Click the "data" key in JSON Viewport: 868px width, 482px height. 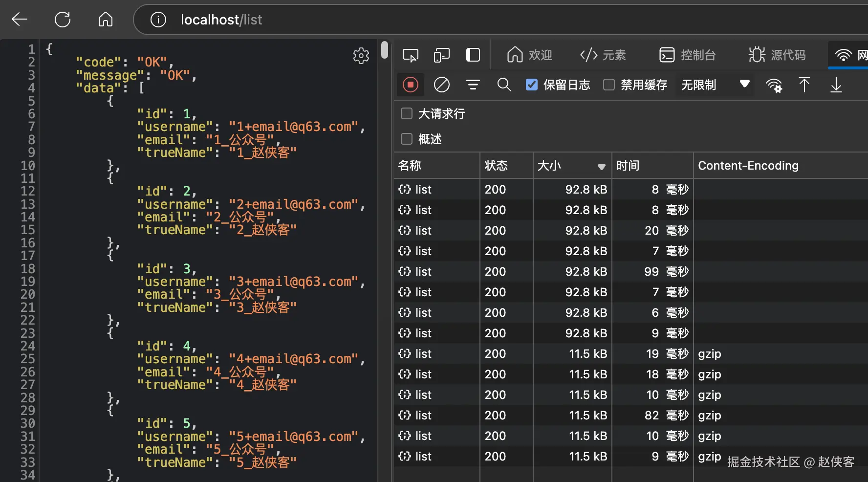pyautogui.click(x=99, y=88)
